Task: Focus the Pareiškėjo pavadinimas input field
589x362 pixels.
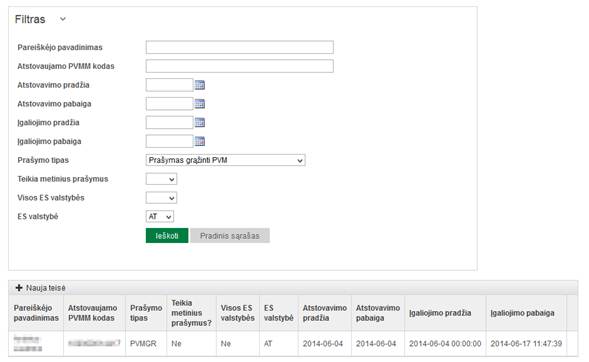Action: [x=240, y=47]
